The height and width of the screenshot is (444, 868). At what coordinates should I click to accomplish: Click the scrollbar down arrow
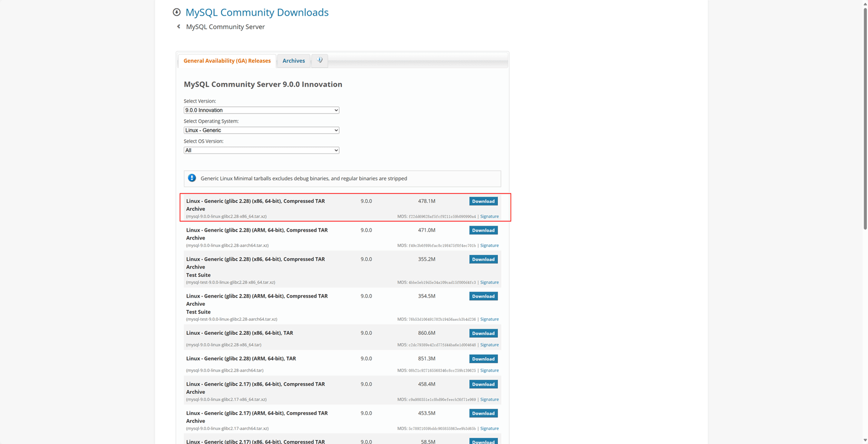865,441
